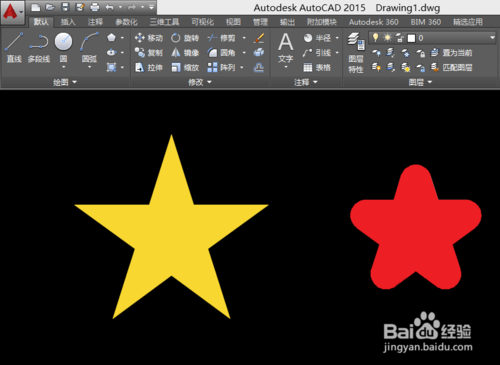The image size is (500, 365).
Task: Click layer 0 white color swatch
Action: tap(412, 38)
